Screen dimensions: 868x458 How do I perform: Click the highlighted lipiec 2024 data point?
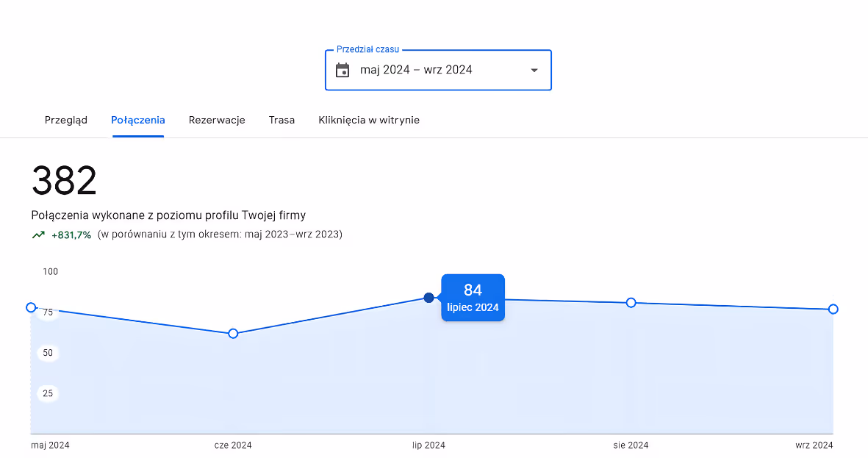coord(428,298)
